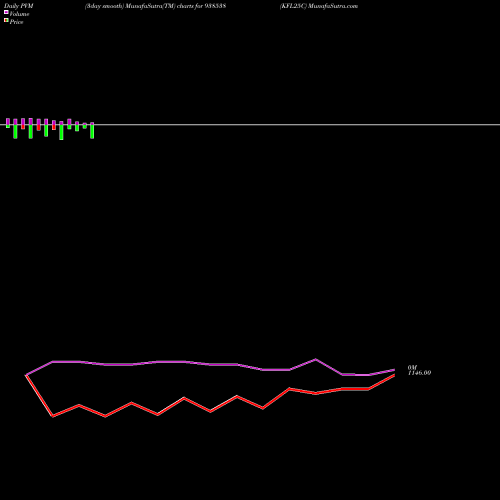Click the 'Price' legend label
Viewport: 500px width, 500px height.
click(x=16, y=22)
